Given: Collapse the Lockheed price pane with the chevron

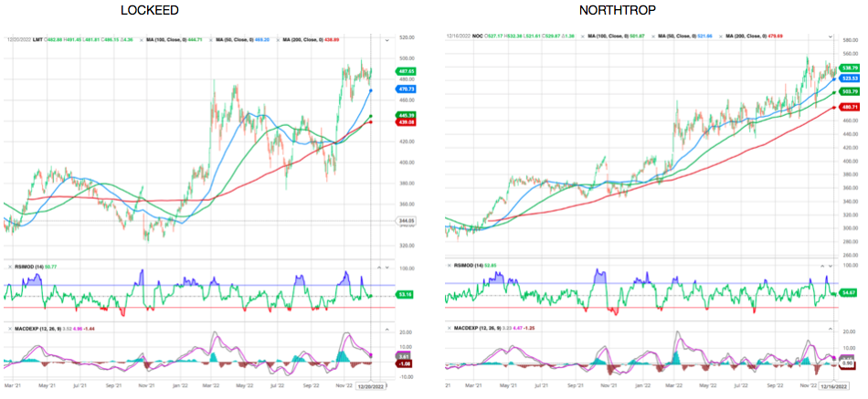Looking at the screenshot, I should (x=387, y=40).
